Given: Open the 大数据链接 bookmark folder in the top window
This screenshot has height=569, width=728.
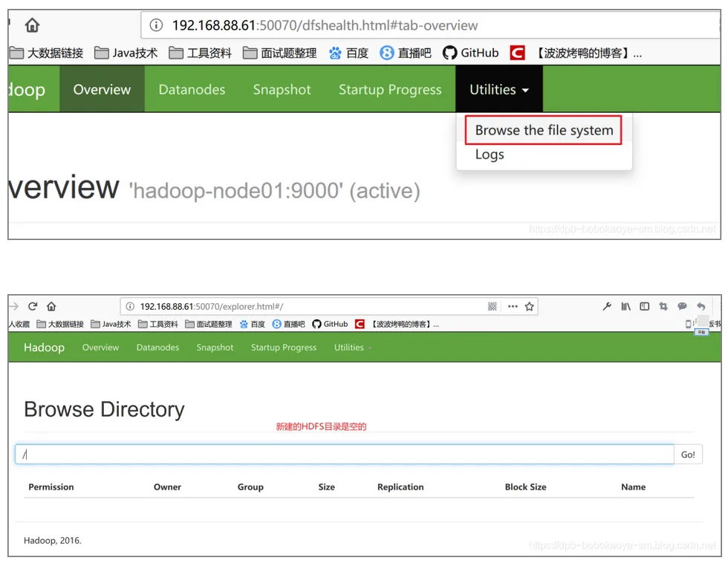Looking at the screenshot, I should pyautogui.click(x=46, y=53).
